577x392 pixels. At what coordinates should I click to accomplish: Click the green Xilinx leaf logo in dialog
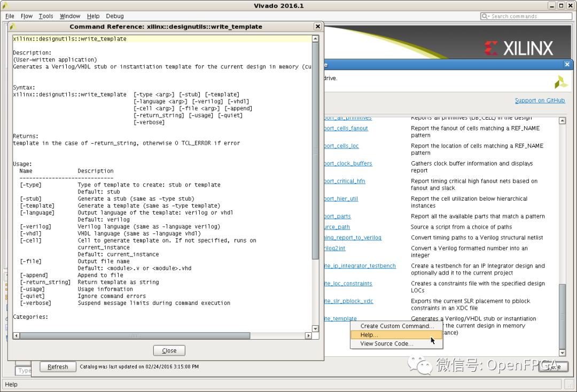[560, 82]
